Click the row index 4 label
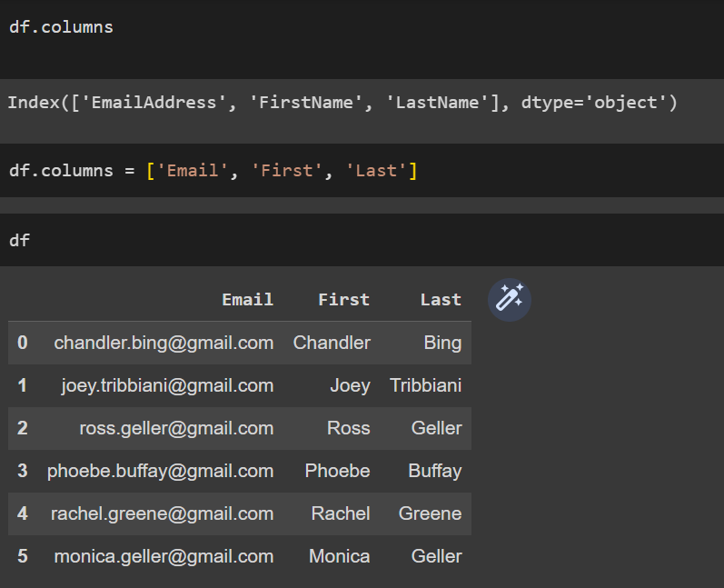 pos(23,513)
